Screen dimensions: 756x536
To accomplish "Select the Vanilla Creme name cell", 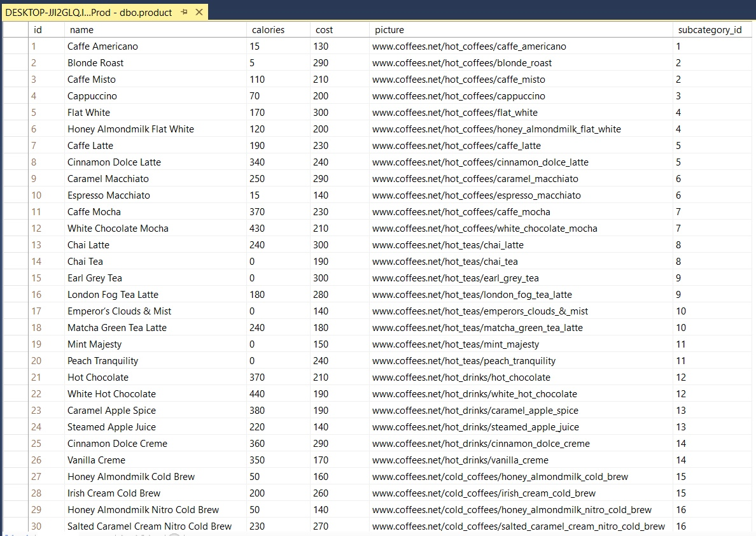I will click(x=155, y=460).
